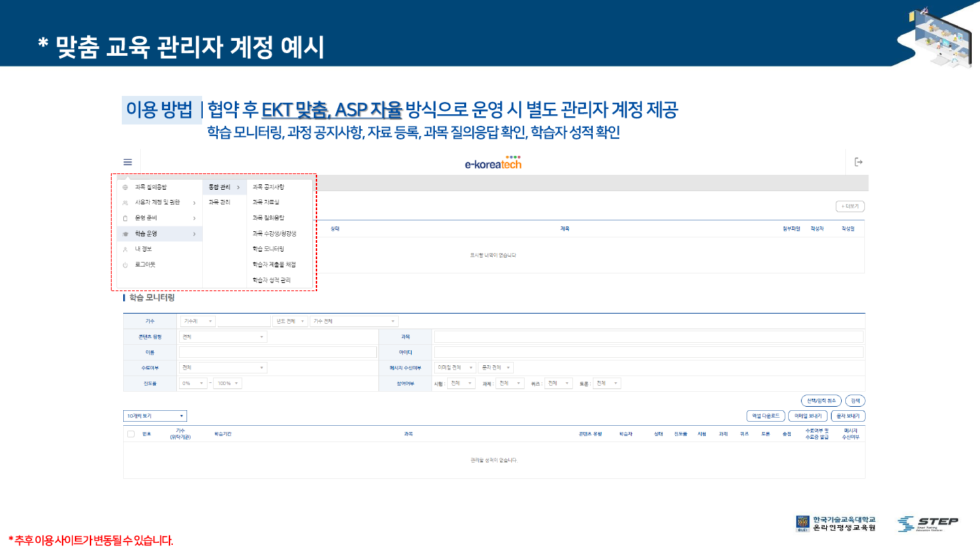Open 과목 수강생/청강생 from the submenu

tap(274, 234)
